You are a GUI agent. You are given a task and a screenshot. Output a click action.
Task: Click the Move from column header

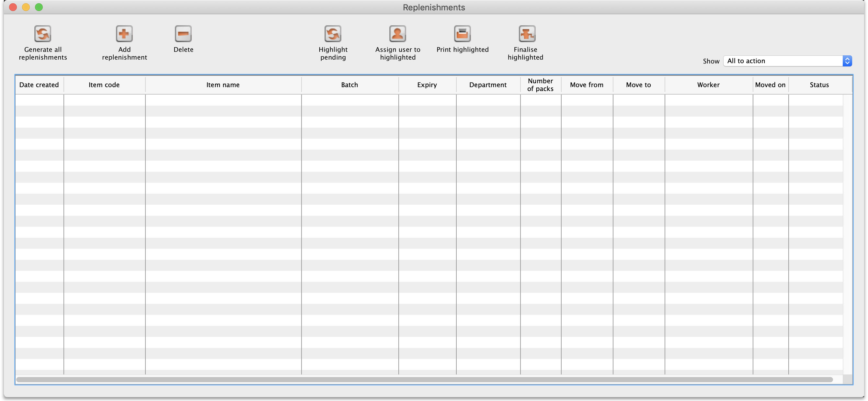click(x=587, y=85)
